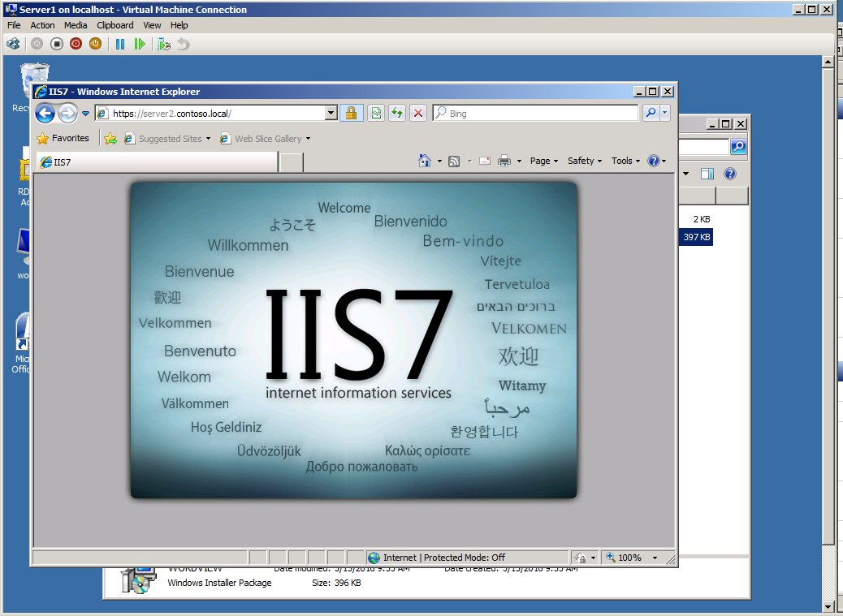Click the Ctrl+Alt+Del icon in VM toolbar
Viewport: 843px width, 616px height.
(x=14, y=44)
